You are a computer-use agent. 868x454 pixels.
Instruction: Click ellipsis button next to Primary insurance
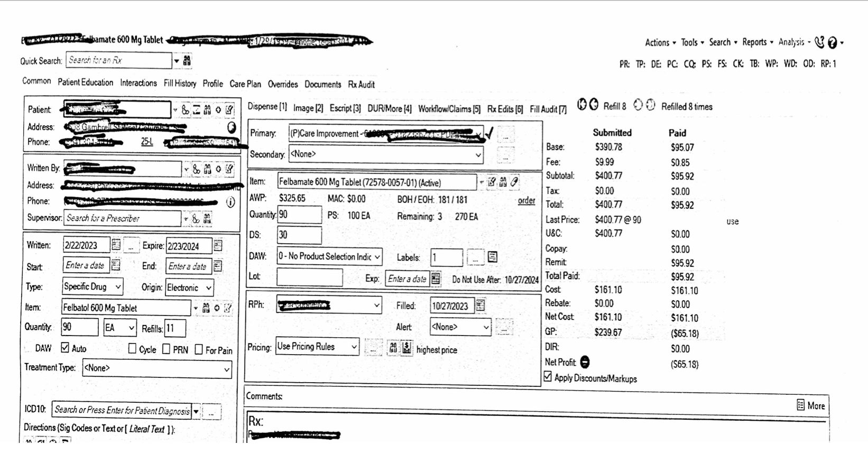(505, 136)
